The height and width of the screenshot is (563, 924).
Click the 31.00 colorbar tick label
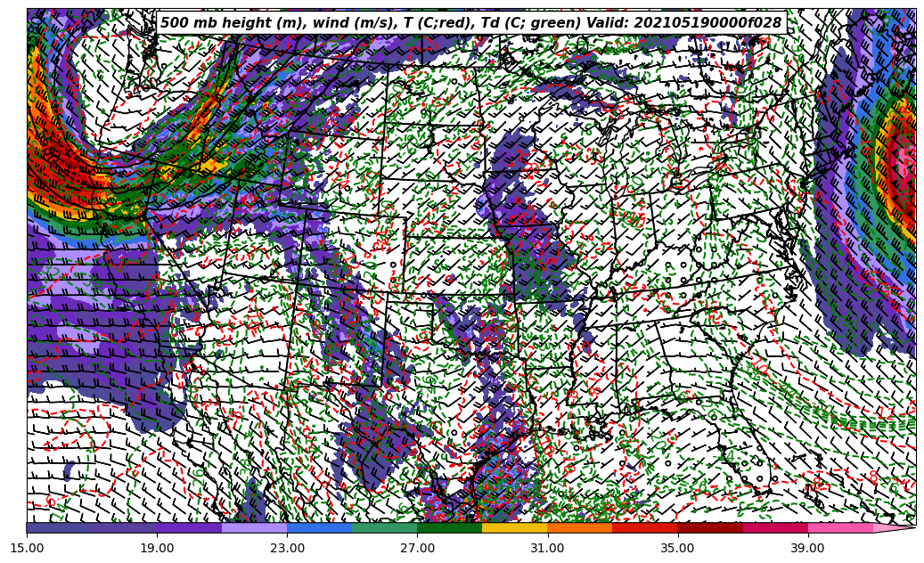[x=547, y=548]
